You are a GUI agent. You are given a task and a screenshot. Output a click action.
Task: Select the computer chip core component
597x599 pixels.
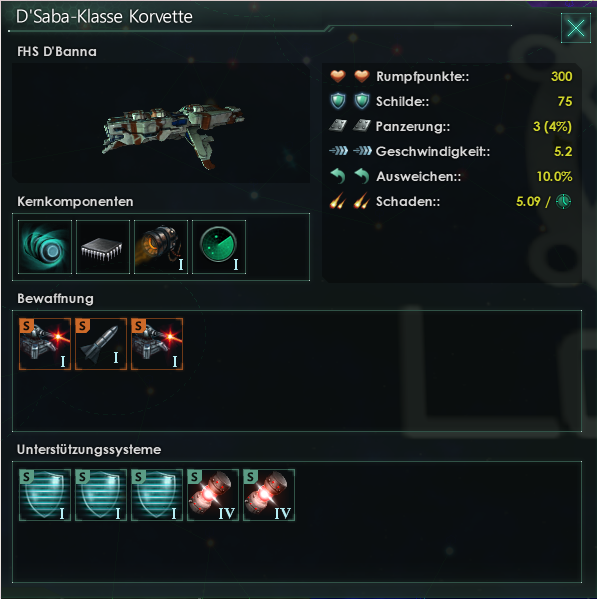coord(103,247)
